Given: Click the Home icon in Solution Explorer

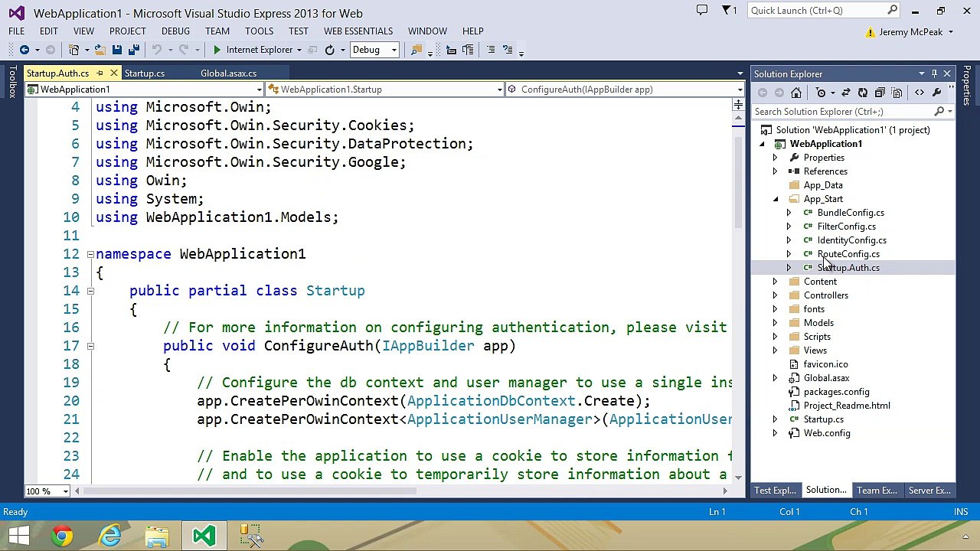Looking at the screenshot, I should tap(796, 93).
